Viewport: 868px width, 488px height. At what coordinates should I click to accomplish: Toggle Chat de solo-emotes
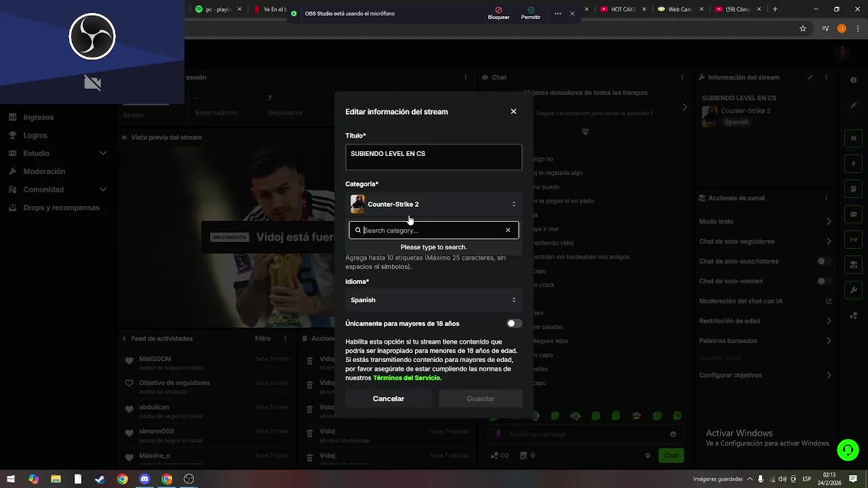coord(824,281)
